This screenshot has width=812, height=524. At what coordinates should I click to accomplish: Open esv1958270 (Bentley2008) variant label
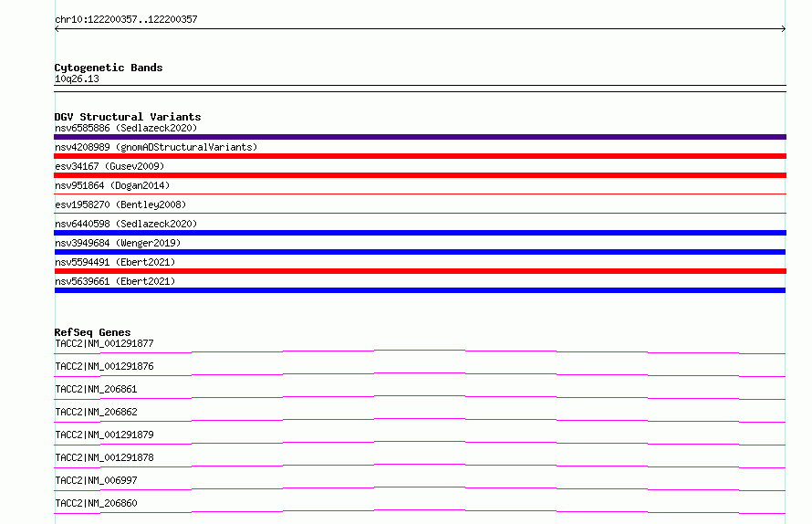[x=120, y=204]
